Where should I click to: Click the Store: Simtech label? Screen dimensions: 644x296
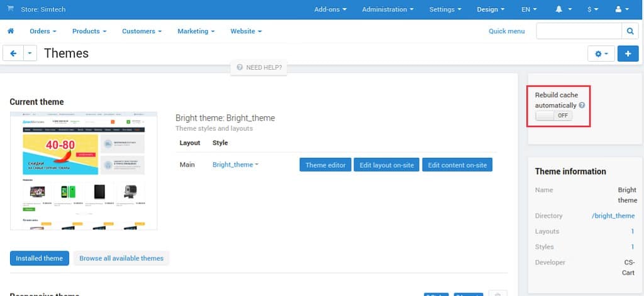pyautogui.click(x=43, y=9)
